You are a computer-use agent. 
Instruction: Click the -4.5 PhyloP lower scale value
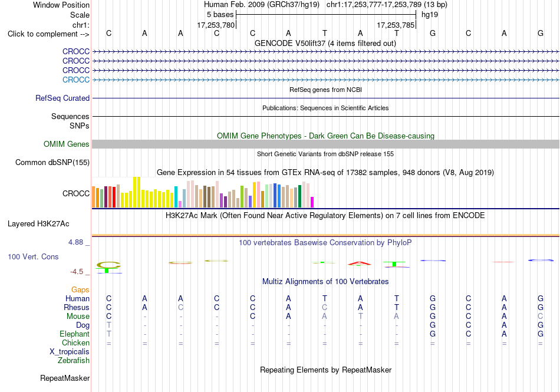point(77,272)
